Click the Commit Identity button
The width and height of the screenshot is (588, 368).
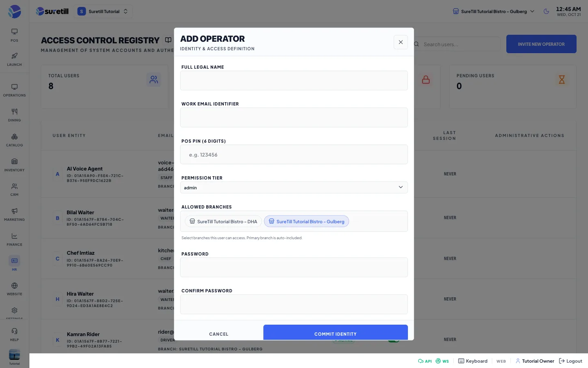pyautogui.click(x=336, y=333)
